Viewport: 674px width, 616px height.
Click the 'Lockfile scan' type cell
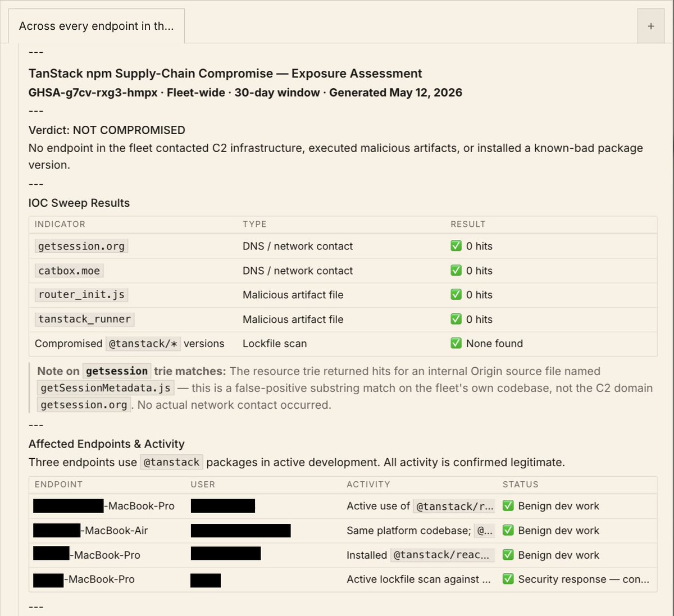(x=275, y=344)
